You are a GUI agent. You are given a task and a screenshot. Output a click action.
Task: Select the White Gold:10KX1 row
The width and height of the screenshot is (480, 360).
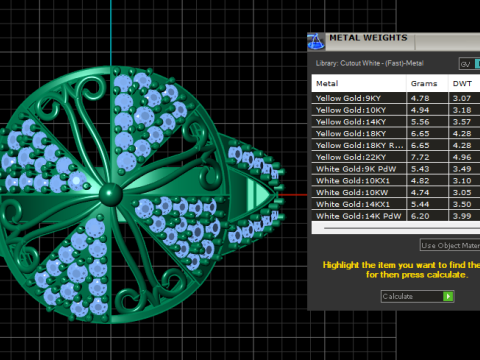point(396,181)
